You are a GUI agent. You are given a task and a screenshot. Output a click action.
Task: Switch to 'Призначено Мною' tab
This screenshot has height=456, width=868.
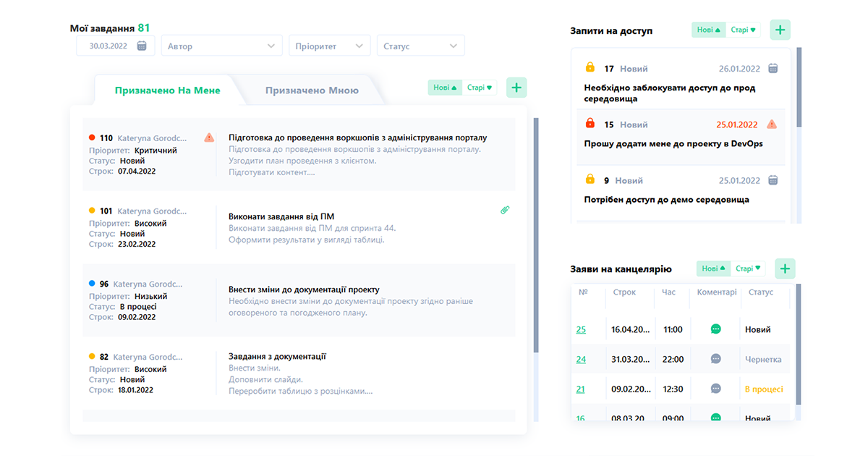(312, 90)
